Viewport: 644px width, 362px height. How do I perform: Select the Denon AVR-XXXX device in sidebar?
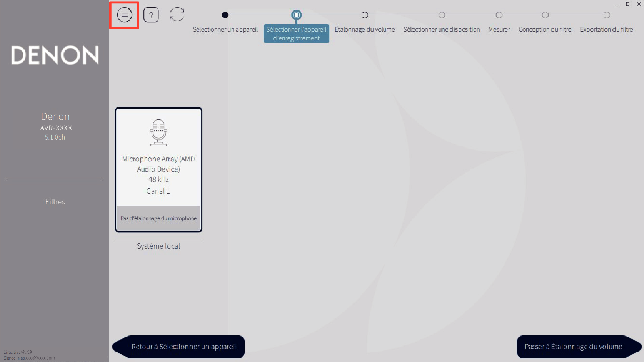point(55,127)
